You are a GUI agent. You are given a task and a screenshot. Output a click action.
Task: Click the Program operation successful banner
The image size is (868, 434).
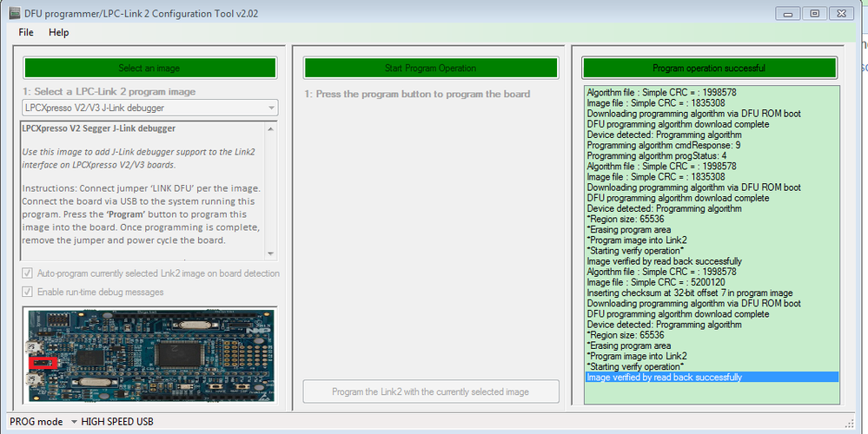(709, 68)
